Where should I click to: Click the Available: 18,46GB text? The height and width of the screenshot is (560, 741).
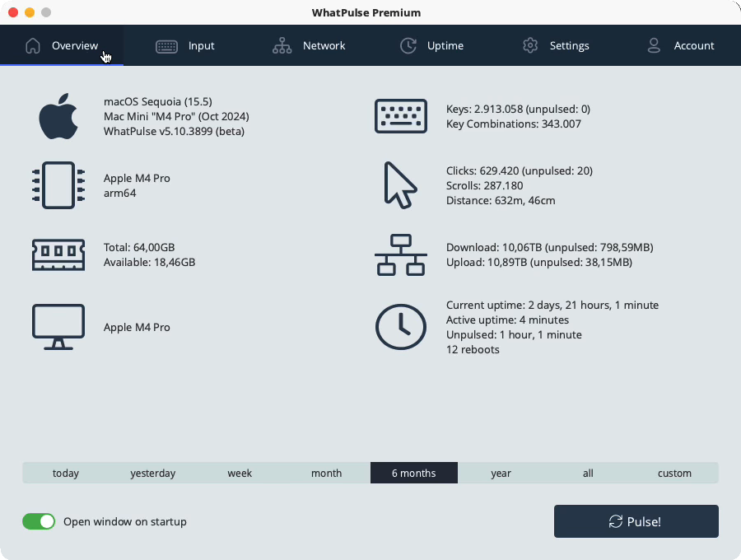(149, 262)
